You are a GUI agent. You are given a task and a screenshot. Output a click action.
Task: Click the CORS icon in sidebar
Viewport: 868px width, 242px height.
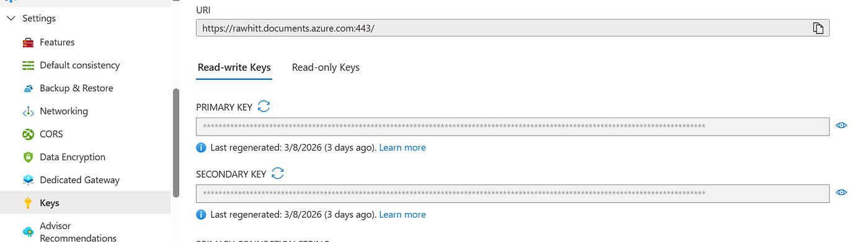[28, 134]
